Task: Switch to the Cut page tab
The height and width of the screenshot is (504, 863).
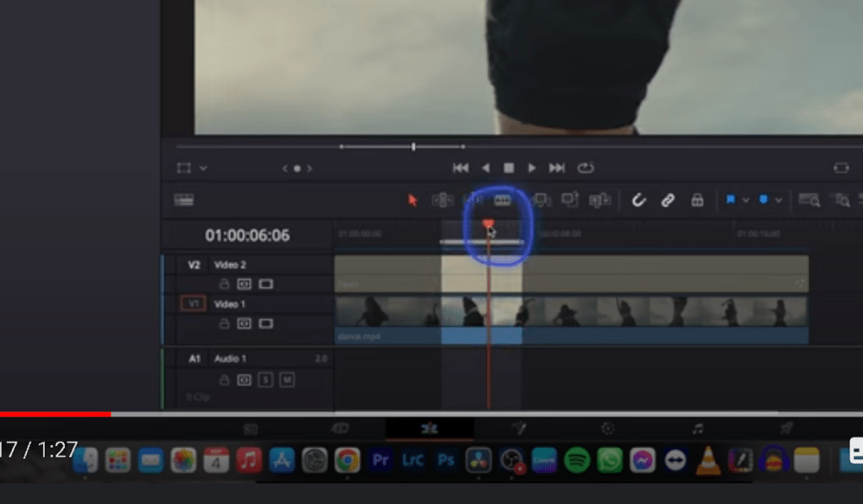Action: pos(340,428)
